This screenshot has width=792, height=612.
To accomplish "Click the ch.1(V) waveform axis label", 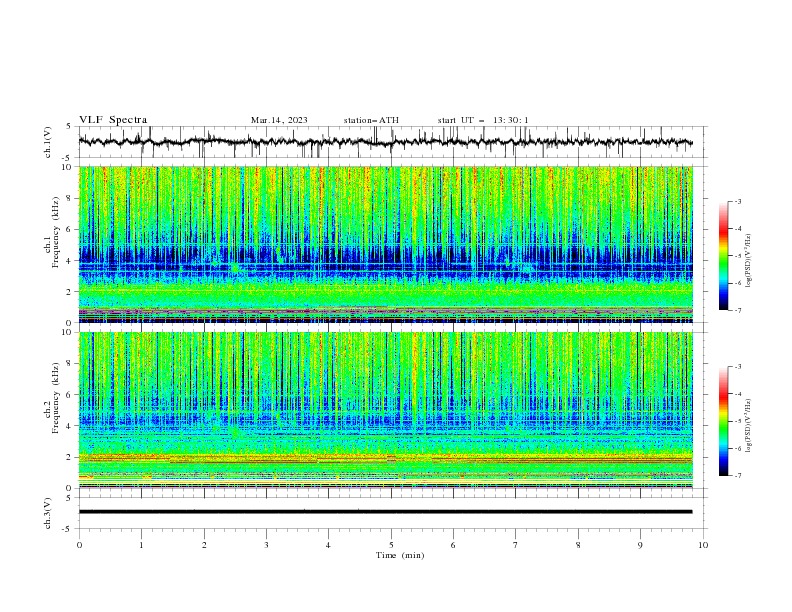I will [48, 142].
